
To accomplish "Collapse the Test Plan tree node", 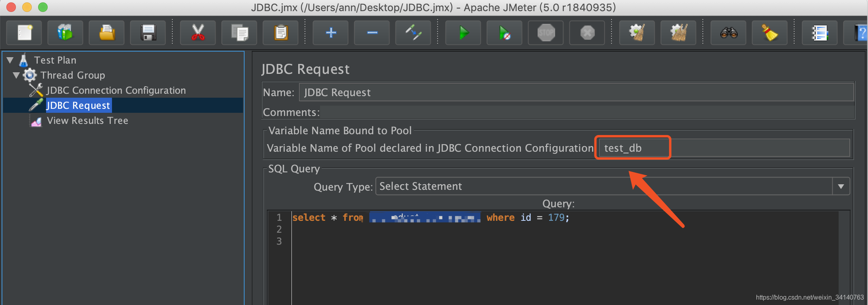I will (x=10, y=60).
